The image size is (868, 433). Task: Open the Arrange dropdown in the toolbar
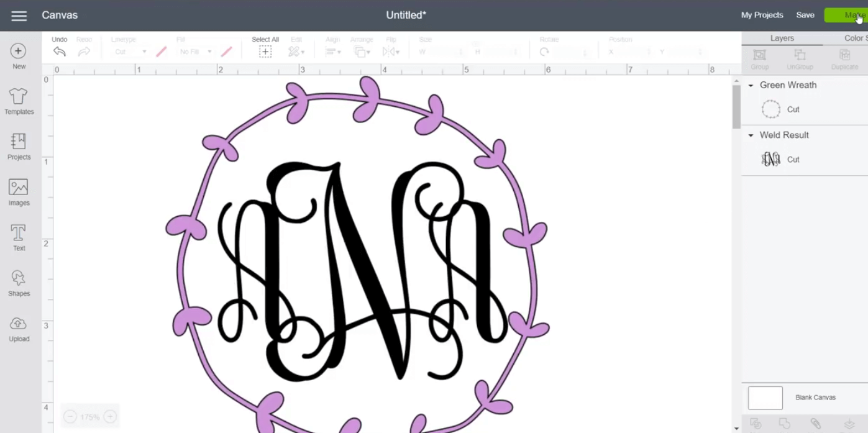tap(362, 52)
